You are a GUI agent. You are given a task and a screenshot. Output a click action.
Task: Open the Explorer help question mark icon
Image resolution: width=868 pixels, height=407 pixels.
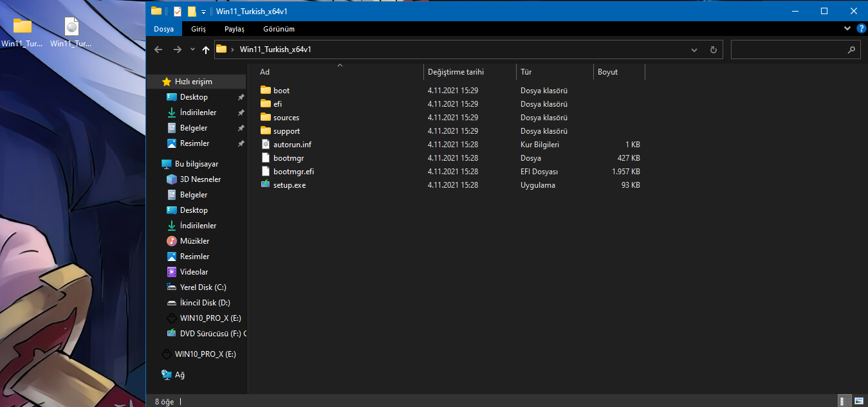(x=862, y=29)
